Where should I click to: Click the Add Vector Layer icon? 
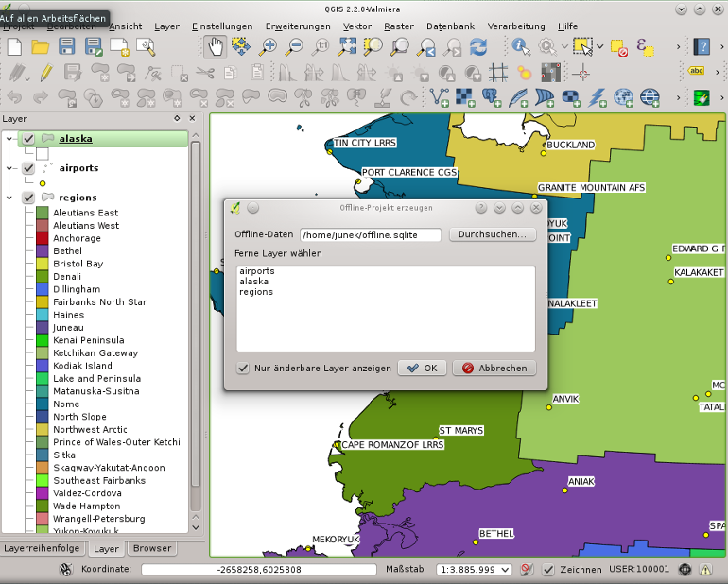[440, 97]
